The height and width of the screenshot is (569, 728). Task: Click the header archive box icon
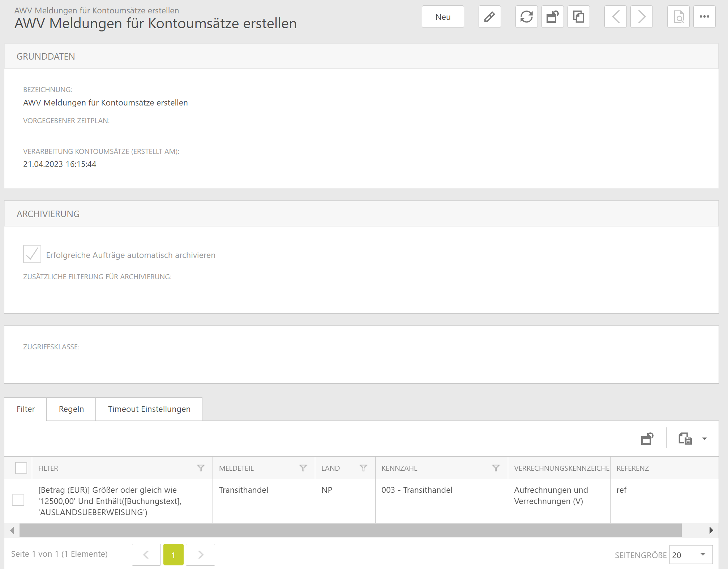tap(552, 17)
